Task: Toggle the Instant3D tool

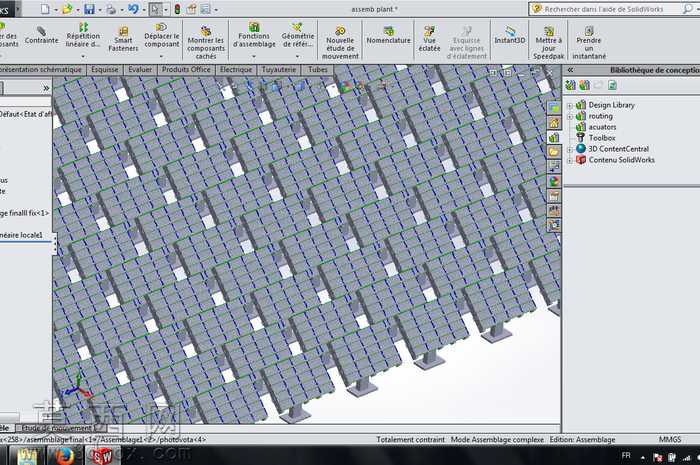Action: pos(510,35)
